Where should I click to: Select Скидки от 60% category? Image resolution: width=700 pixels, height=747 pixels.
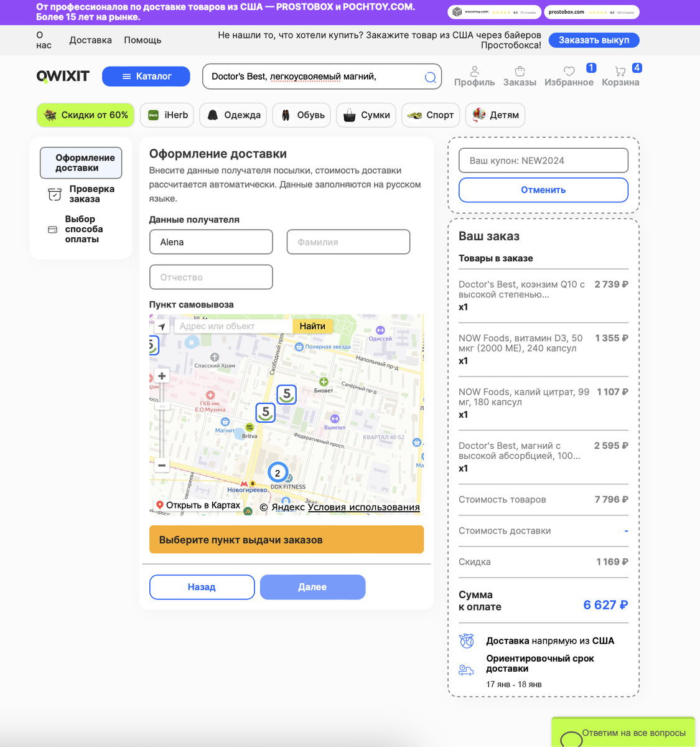pos(85,115)
